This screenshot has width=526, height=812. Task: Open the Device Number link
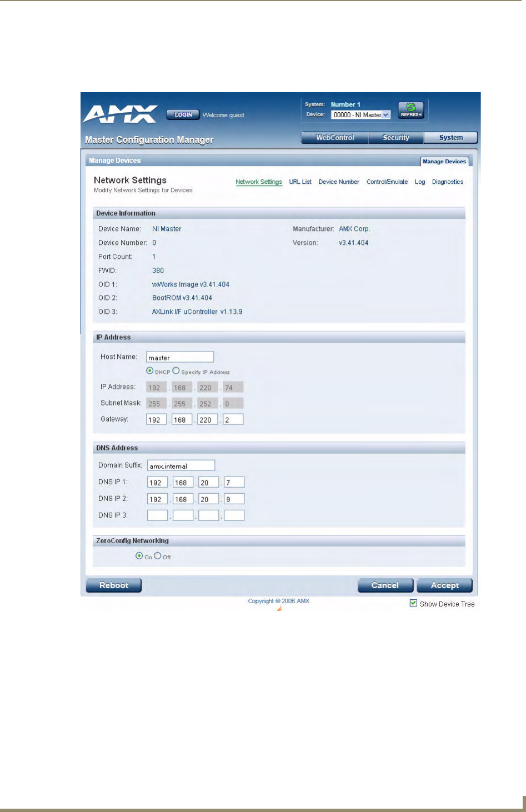(339, 182)
